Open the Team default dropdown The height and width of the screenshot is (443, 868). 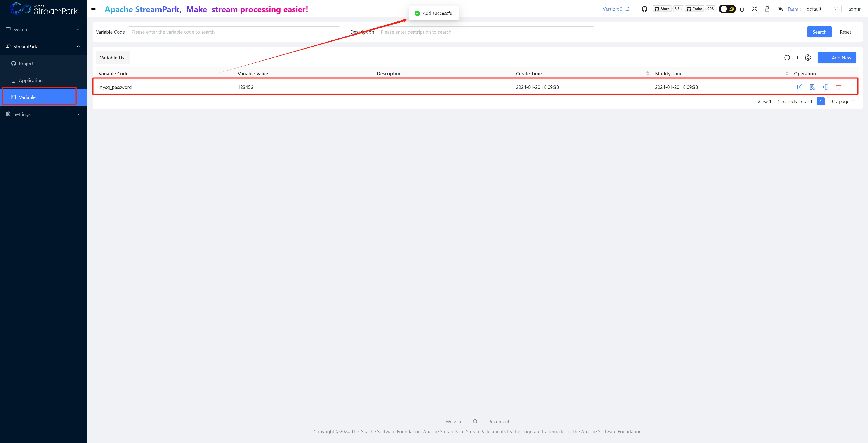point(822,9)
